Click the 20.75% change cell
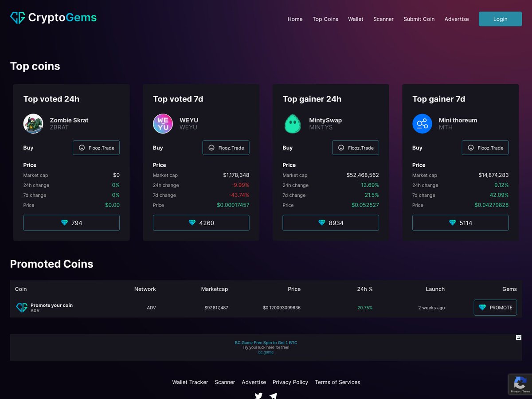 pyautogui.click(x=365, y=308)
